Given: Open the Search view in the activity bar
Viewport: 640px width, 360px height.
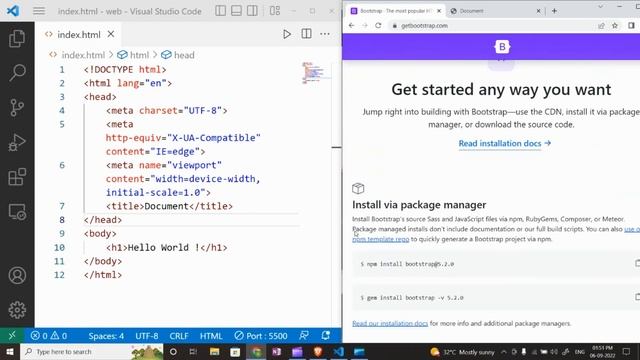Looking at the screenshot, I should [x=17, y=73].
